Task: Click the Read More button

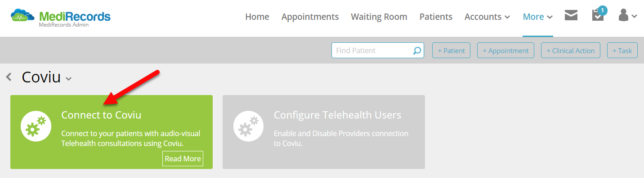Action: coord(183,159)
